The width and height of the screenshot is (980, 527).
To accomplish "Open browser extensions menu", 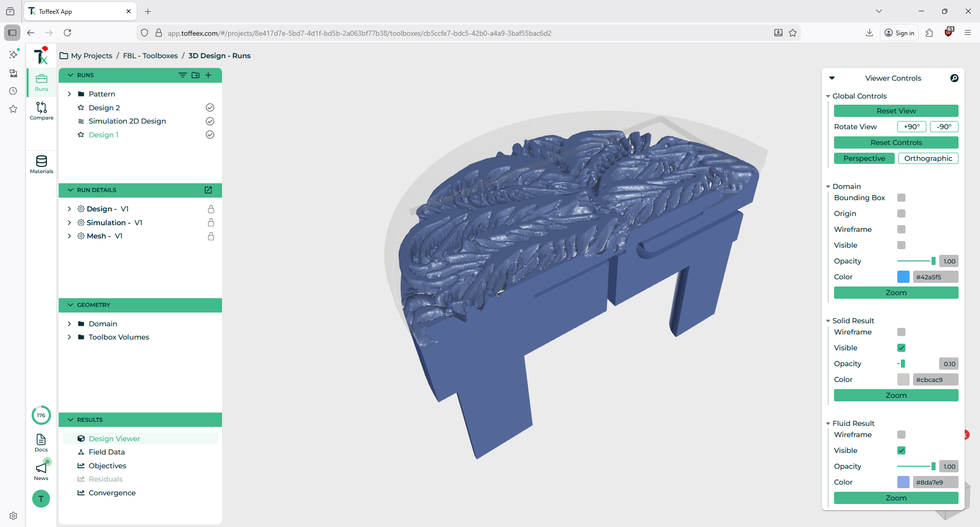I will [929, 33].
